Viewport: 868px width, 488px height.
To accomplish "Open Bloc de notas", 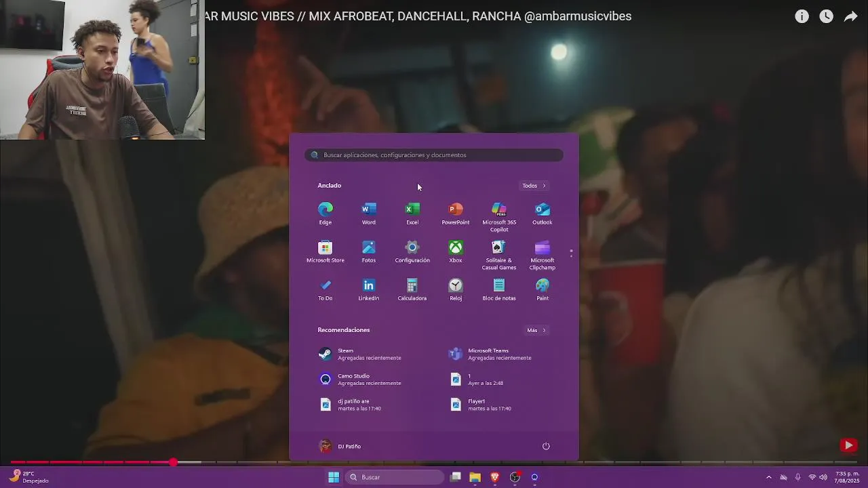I will click(x=499, y=289).
